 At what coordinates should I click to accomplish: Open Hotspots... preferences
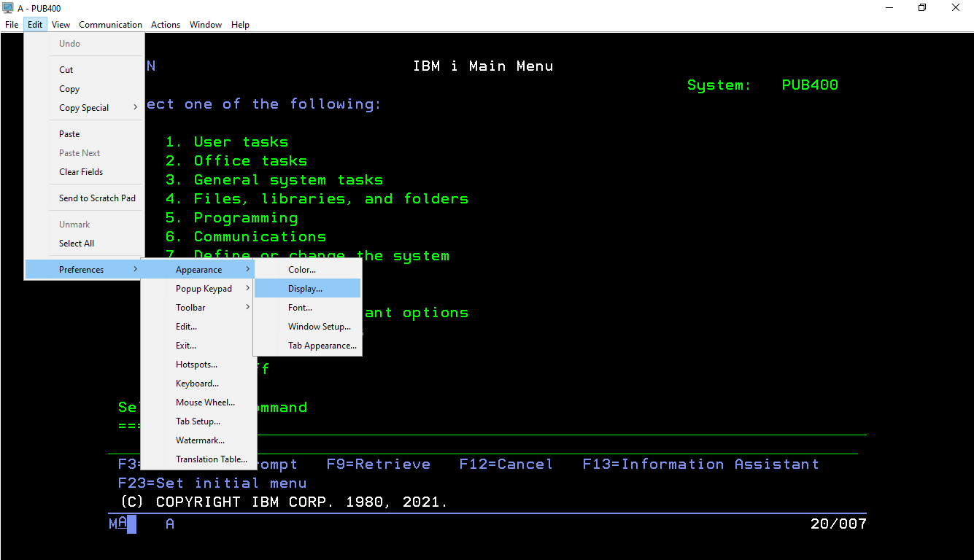198,365
